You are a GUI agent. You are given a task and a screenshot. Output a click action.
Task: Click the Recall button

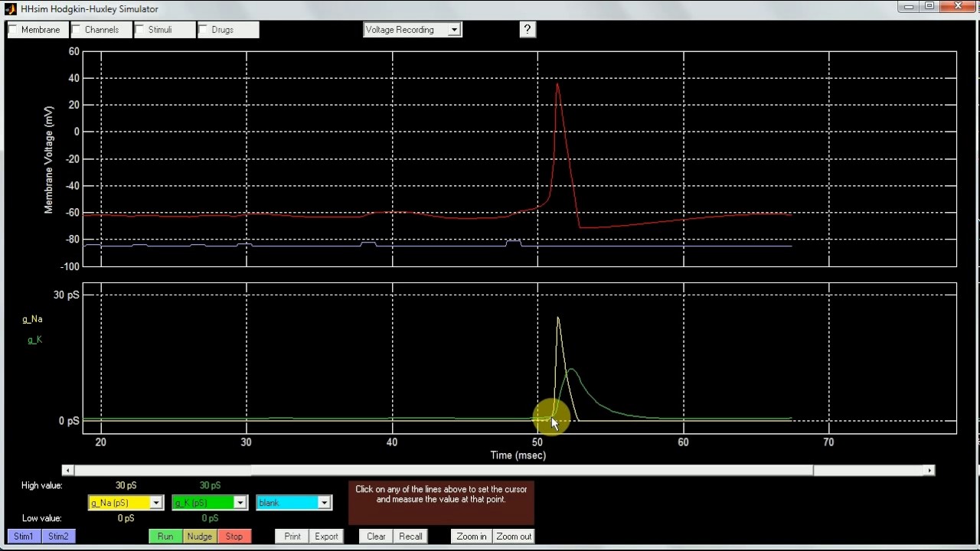point(410,536)
